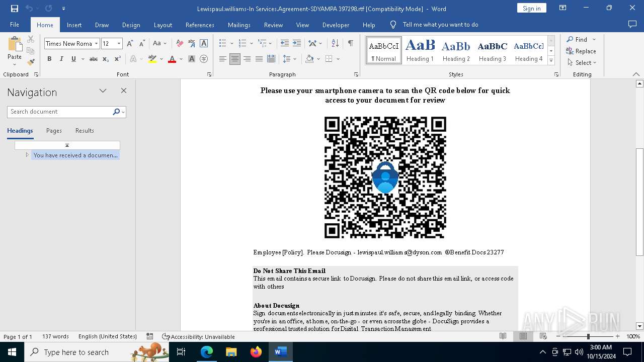Screen dimensions: 644x362
Task: Open Comments pane from top-right icon
Action: pos(632,24)
